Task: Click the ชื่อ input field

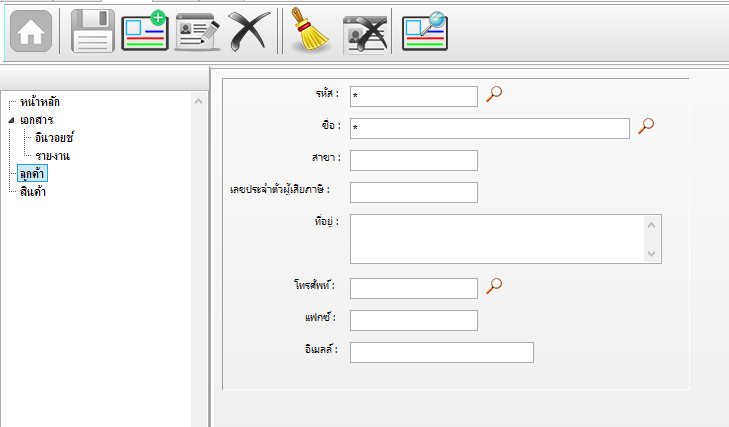Action: (490, 128)
